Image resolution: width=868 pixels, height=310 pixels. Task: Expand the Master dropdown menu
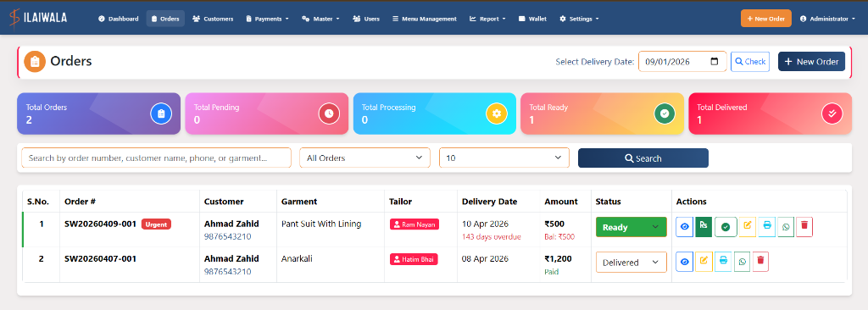click(320, 19)
